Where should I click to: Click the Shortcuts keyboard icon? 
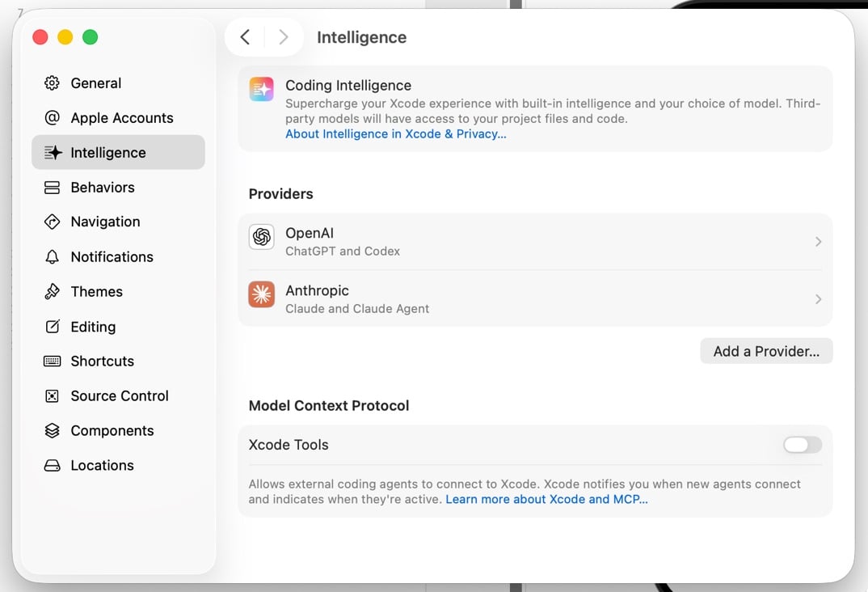tap(52, 362)
